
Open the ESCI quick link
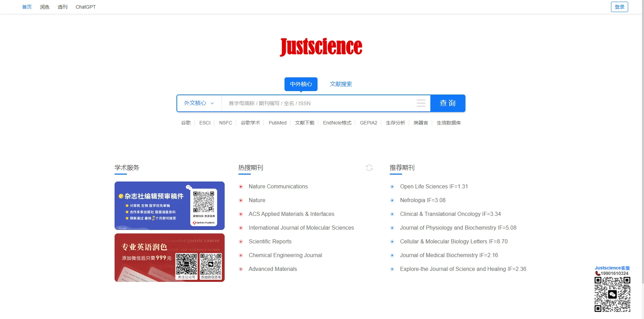click(205, 123)
